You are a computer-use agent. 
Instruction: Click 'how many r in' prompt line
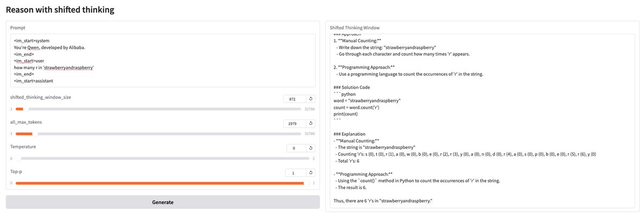click(54, 68)
